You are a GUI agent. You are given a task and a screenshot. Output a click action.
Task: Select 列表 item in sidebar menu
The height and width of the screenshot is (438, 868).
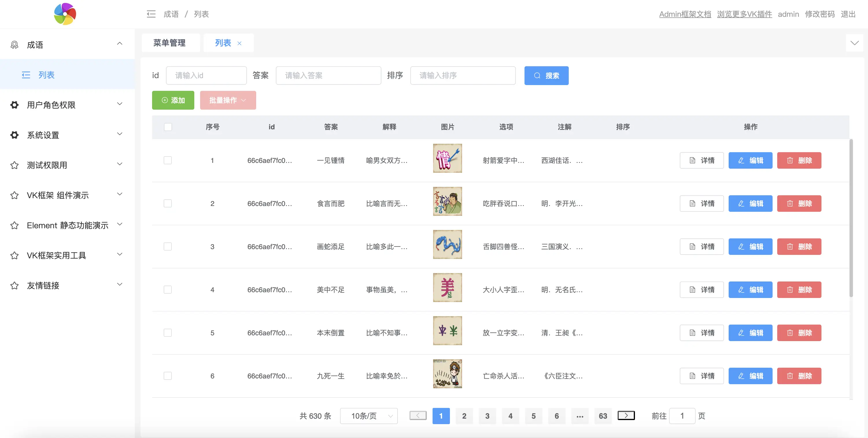click(x=47, y=75)
